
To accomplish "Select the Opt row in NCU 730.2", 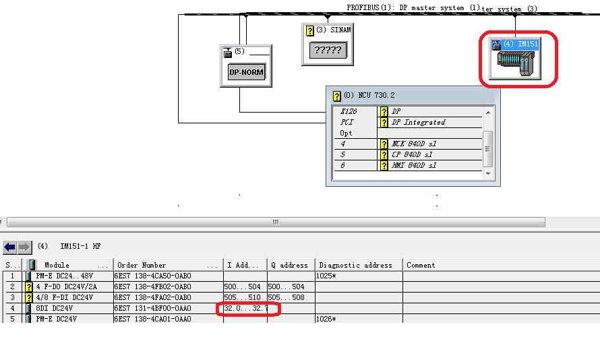I will click(x=408, y=133).
